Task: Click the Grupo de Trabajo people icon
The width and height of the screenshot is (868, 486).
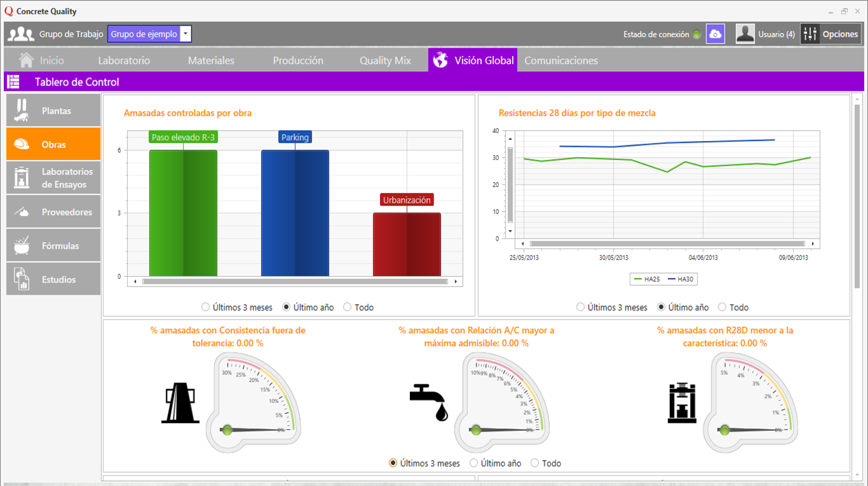Action: pyautogui.click(x=20, y=33)
